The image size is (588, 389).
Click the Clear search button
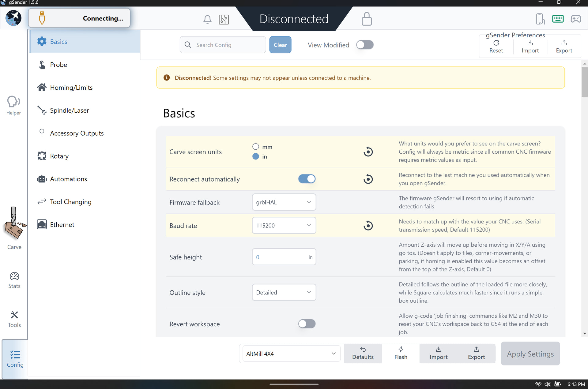tap(280, 45)
